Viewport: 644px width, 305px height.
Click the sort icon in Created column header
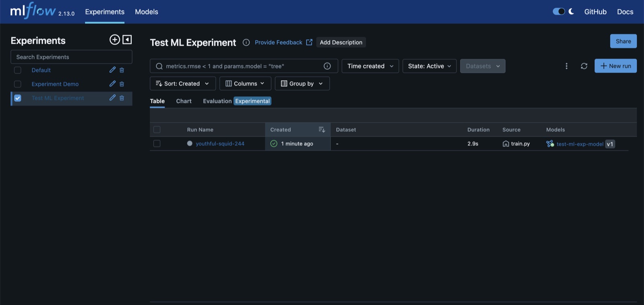[322, 129]
